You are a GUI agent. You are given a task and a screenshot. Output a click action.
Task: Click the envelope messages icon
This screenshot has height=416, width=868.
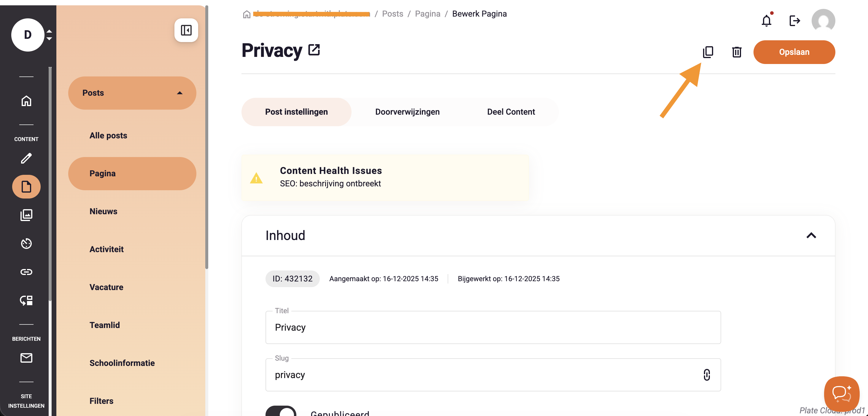click(x=26, y=358)
